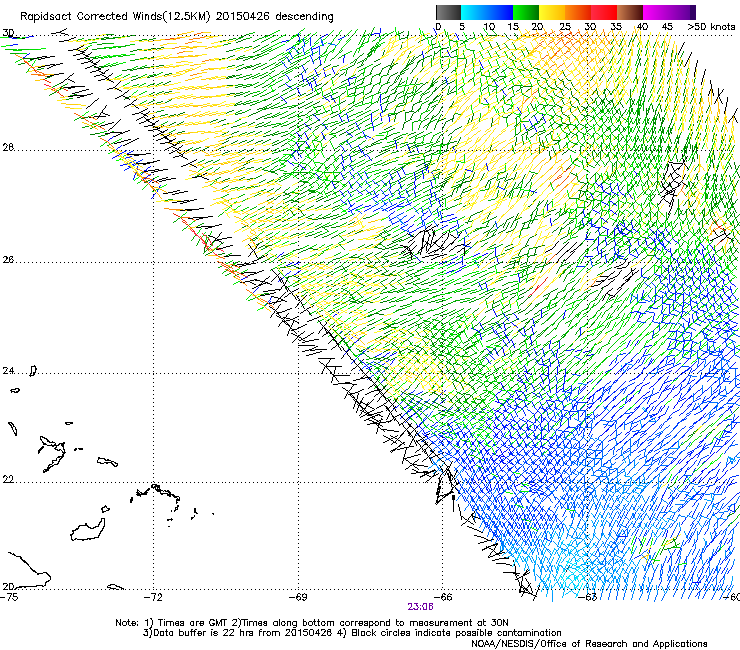Click latitude label 22

tap(8, 479)
